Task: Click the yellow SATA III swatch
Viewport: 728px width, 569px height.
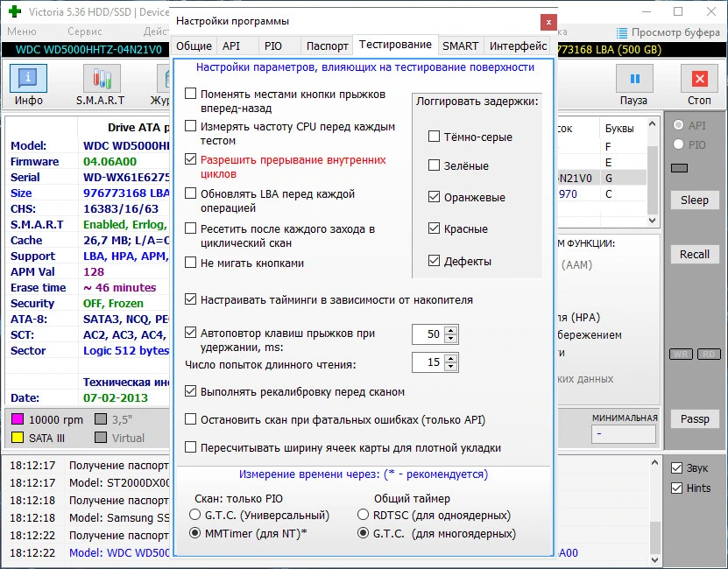Action: pyautogui.click(x=18, y=437)
